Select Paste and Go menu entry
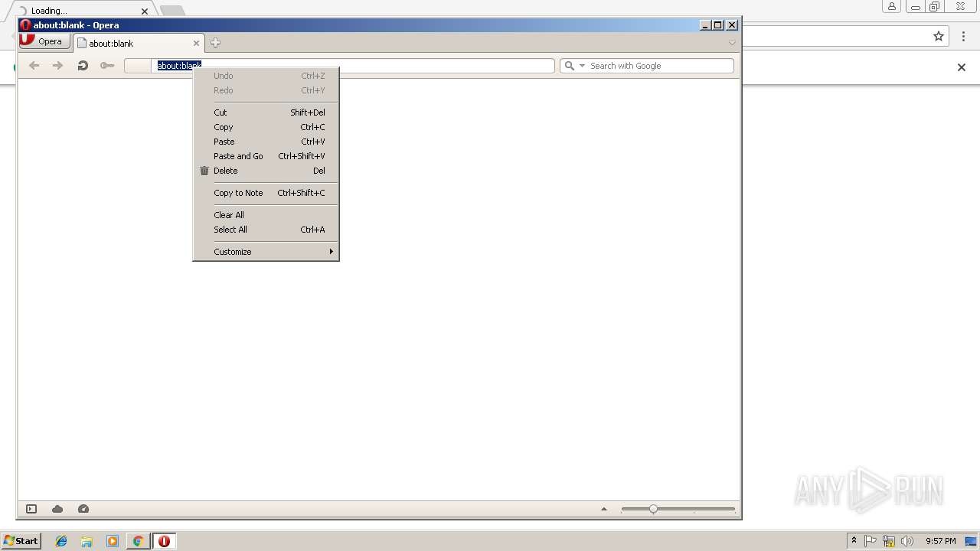980x551 pixels. point(266,156)
